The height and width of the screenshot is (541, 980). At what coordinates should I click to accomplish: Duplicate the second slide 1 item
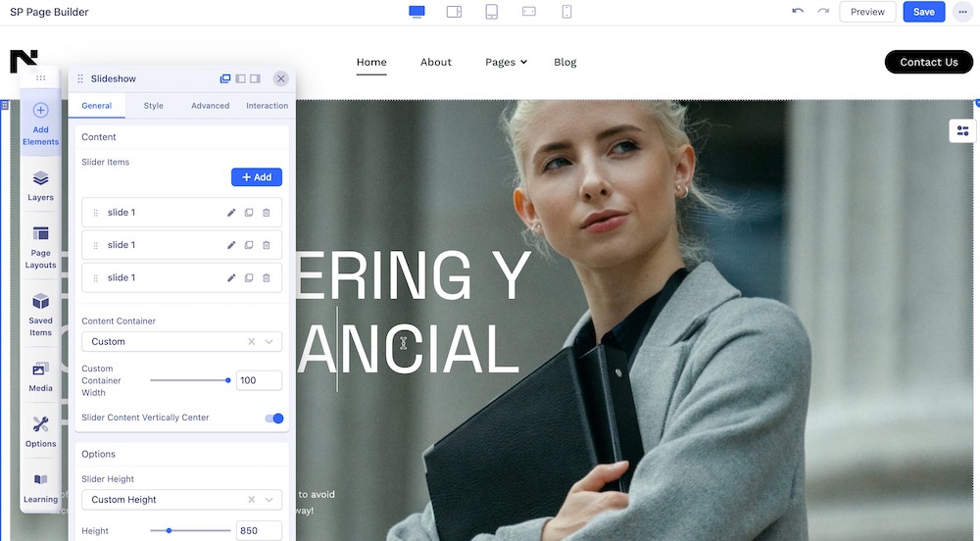[249, 245]
